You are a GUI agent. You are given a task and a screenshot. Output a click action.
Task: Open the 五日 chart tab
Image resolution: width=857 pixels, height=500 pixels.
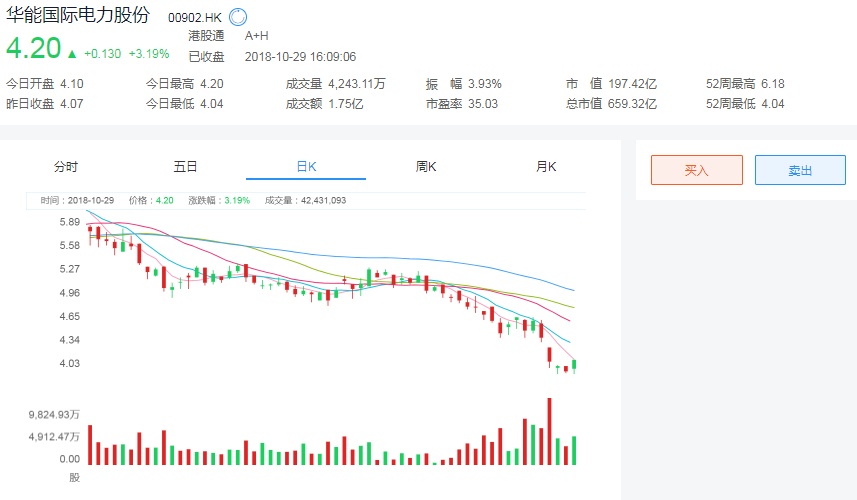click(185, 167)
